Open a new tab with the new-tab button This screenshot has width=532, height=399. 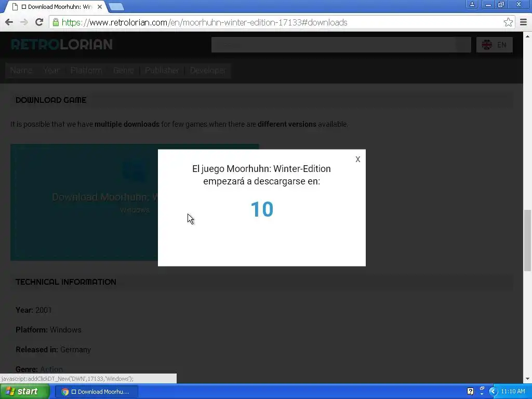(x=116, y=7)
